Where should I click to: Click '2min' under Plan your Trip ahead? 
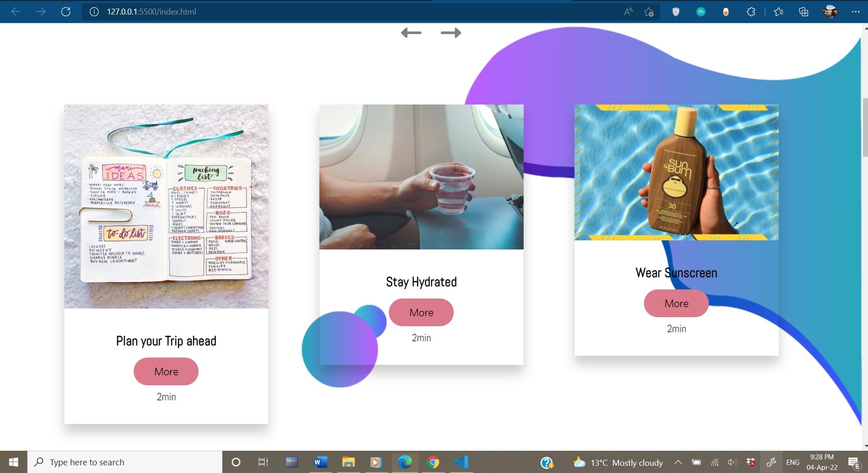coord(166,397)
